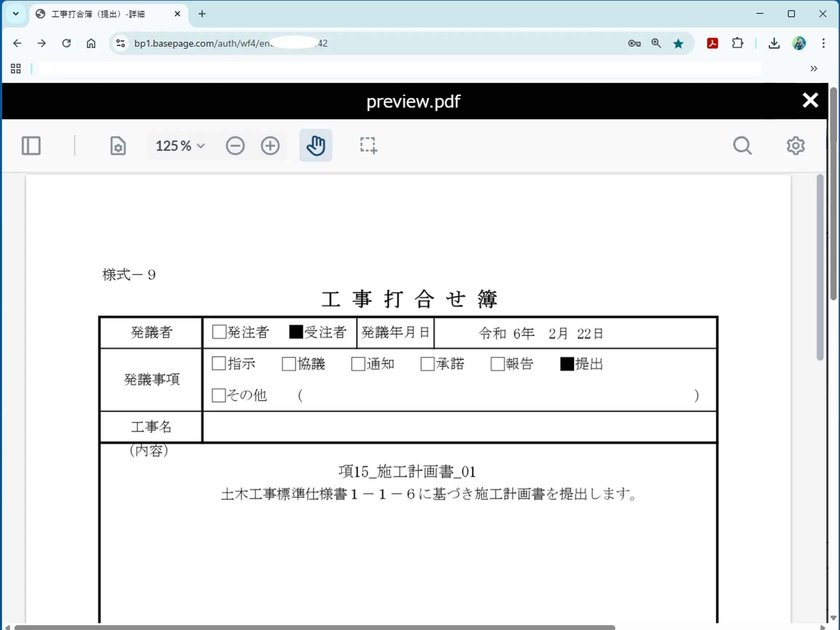Expand the tab search dropdown
This screenshot has width=840, height=630.
click(16, 14)
